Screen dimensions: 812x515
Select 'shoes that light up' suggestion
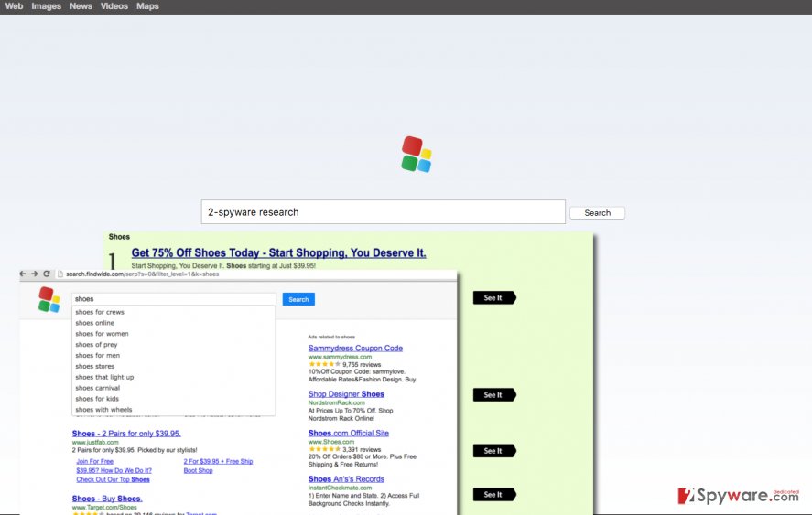pos(104,377)
